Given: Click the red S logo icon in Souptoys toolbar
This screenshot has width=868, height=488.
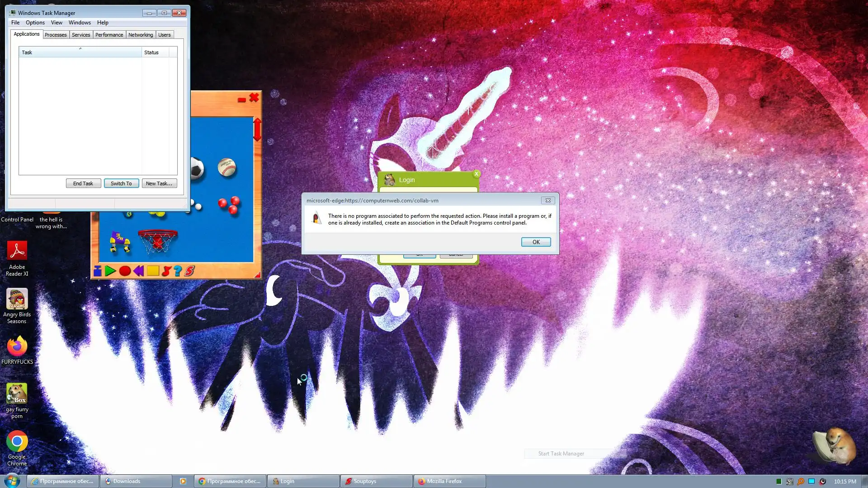Looking at the screenshot, I should pyautogui.click(x=190, y=271).
